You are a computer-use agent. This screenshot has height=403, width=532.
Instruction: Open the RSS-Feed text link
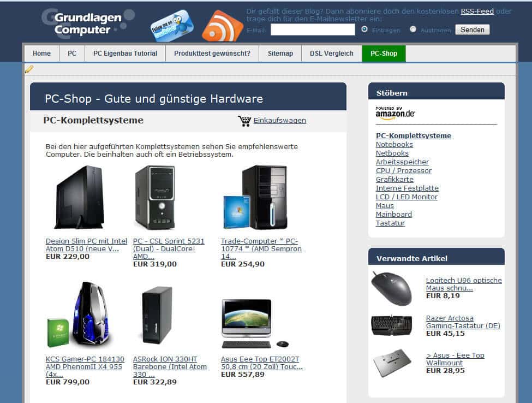[477, 11]
